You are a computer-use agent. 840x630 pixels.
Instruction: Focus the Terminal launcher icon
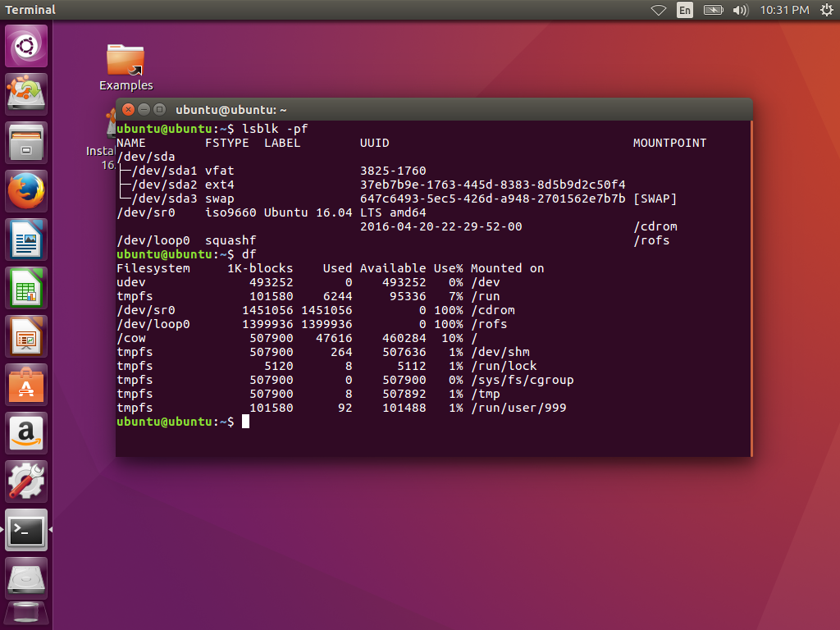click(x=26, y=530)
